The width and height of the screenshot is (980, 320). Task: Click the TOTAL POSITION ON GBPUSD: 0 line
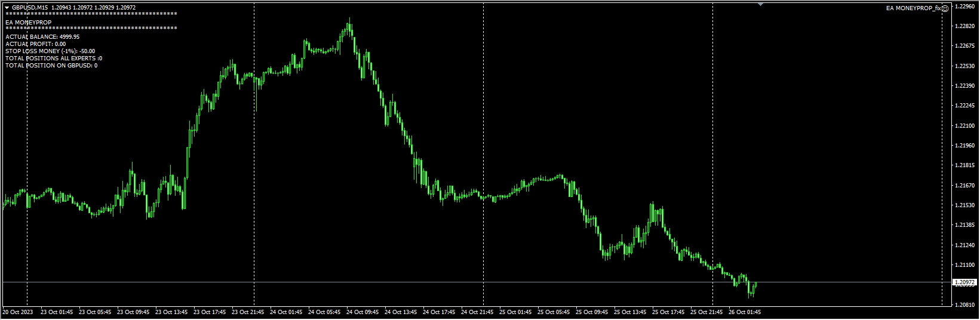51,66
